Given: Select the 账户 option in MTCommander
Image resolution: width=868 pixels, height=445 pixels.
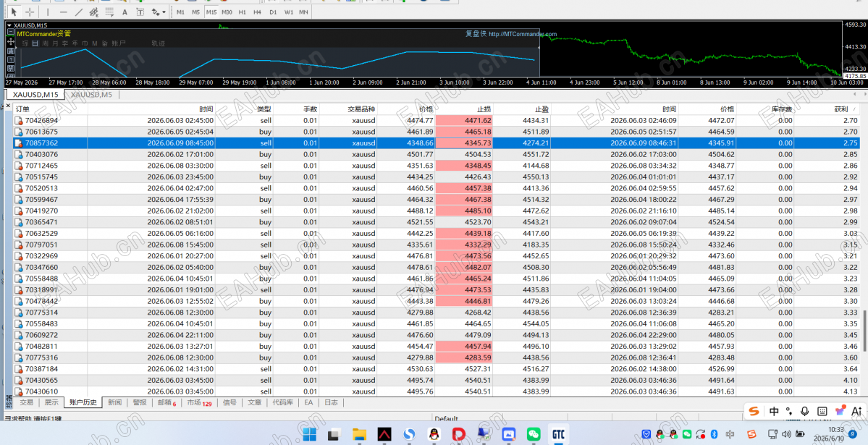Looking at the screenshot, I should tap(119, 43).
